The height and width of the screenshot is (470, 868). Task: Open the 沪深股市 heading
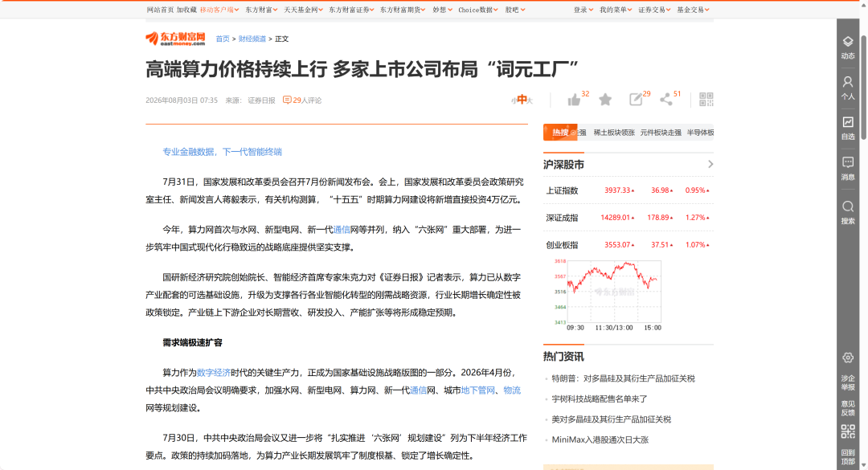pyautogui.click(x=563, y=165)
